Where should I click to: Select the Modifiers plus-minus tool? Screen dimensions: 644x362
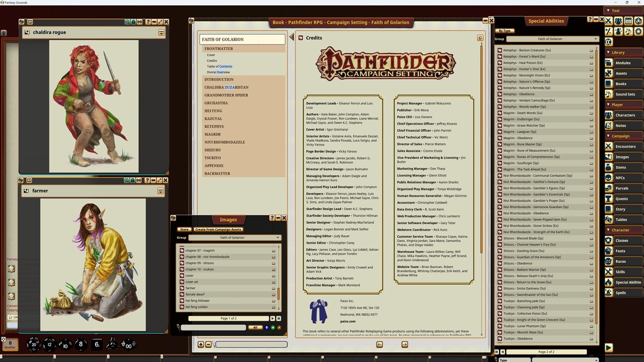coord(608,31)
